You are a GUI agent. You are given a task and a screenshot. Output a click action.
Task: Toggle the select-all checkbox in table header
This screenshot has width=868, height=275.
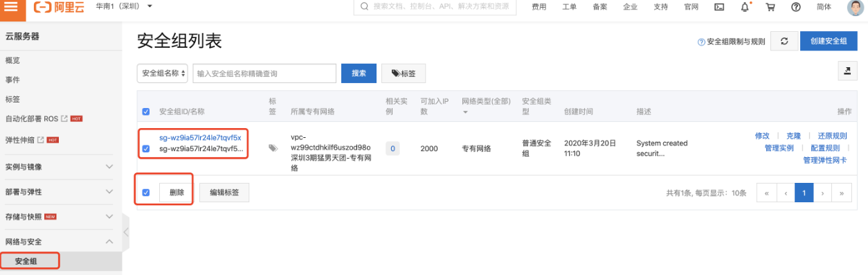click(146, 112)
